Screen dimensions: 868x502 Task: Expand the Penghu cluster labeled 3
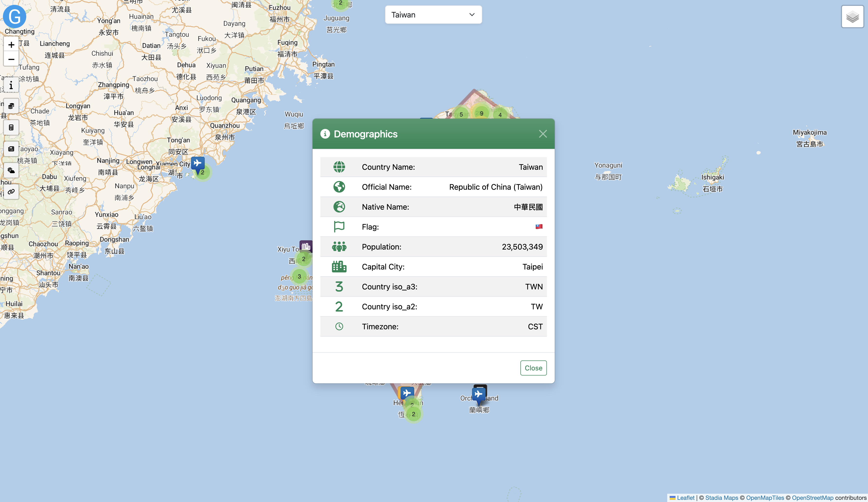pyautogui.click(x=299, y=276)
